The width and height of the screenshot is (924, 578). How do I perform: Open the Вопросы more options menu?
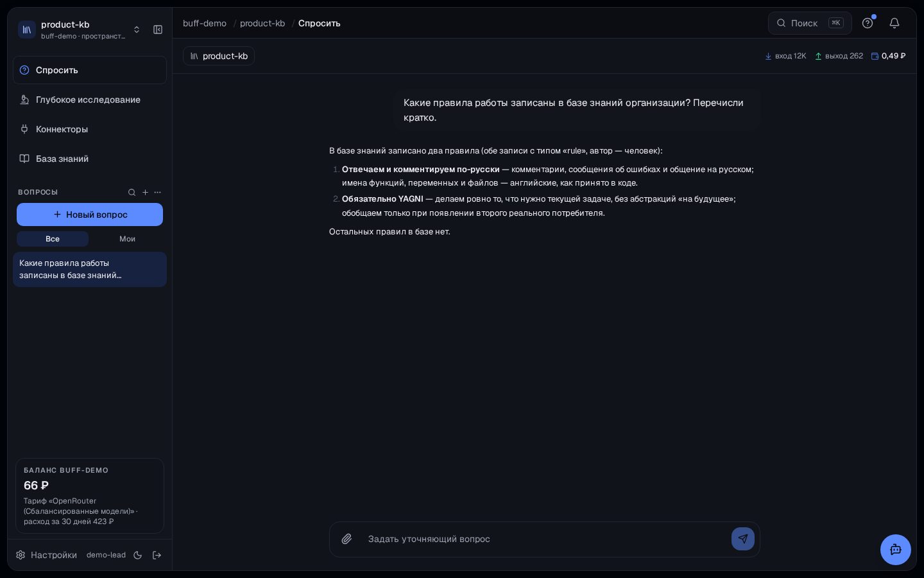coord(158,192)
